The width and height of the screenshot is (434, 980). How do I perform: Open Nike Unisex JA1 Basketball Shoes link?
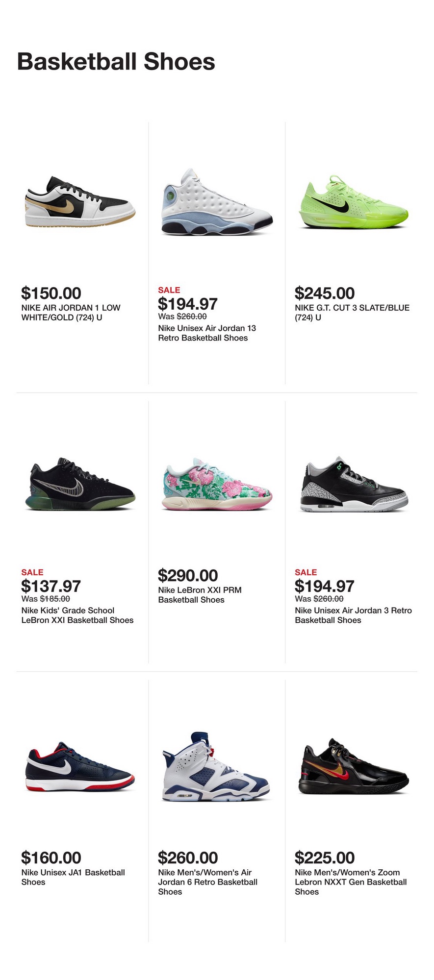coord(73,877)
